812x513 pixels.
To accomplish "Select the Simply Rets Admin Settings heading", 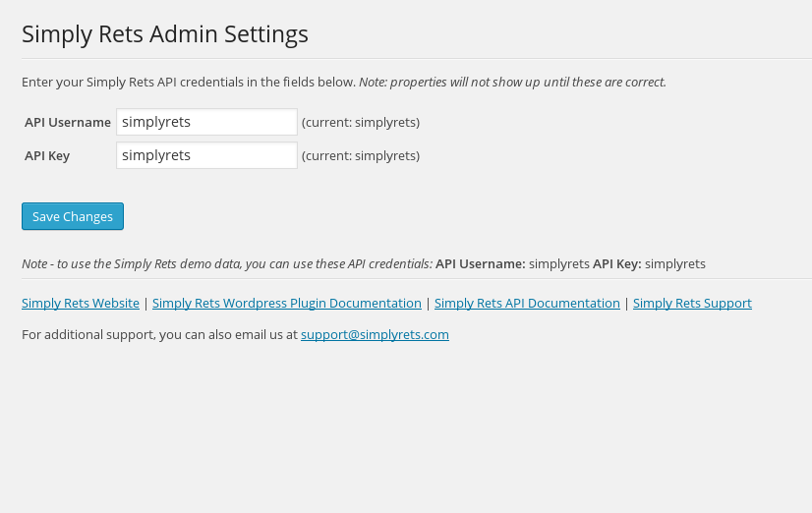I will (165, 34).
